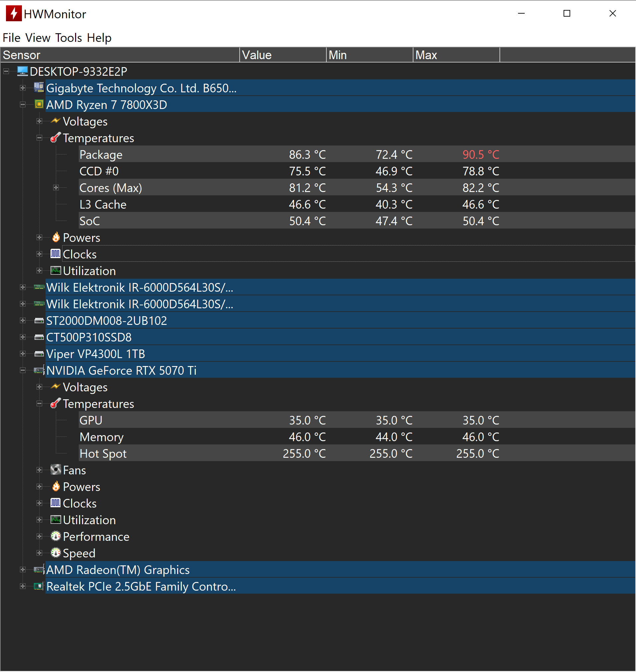Collapse Temperatures under AMD Ryzen 7
The height and width of the screenshot is (672, 636).
[x=39, y=138]
